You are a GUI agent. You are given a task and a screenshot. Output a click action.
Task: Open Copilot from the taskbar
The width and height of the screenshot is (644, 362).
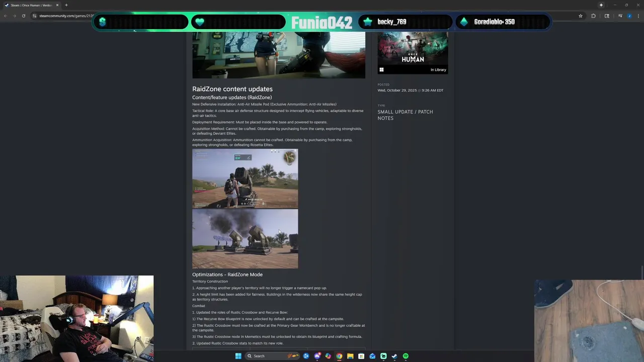pos(328,356)
